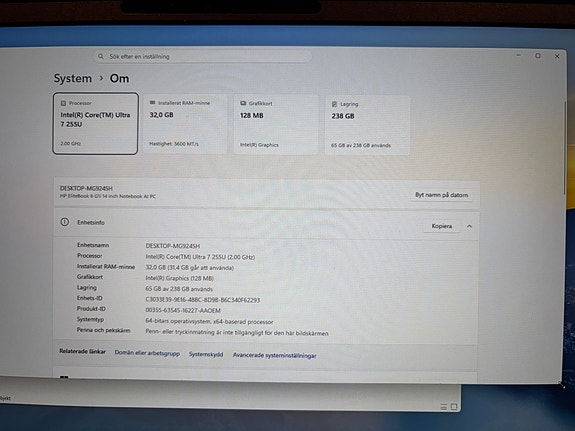Go back to System breadcrumb

click(73, 78)
